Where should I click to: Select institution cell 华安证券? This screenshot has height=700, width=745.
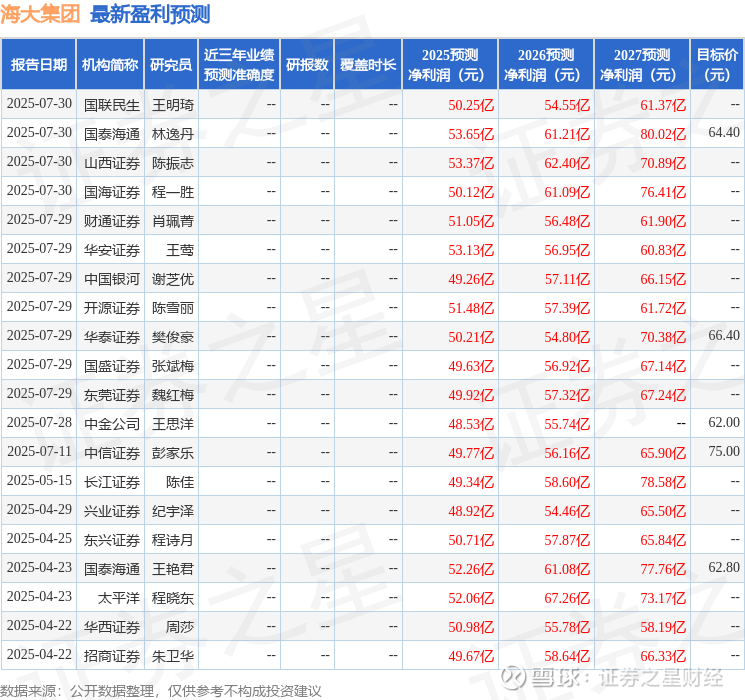coord(112,250)
